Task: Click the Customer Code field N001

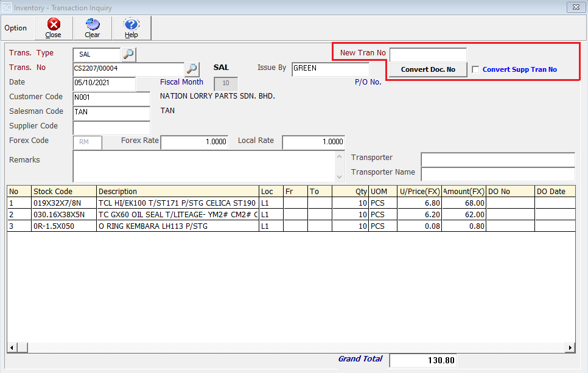Action: 111,98
